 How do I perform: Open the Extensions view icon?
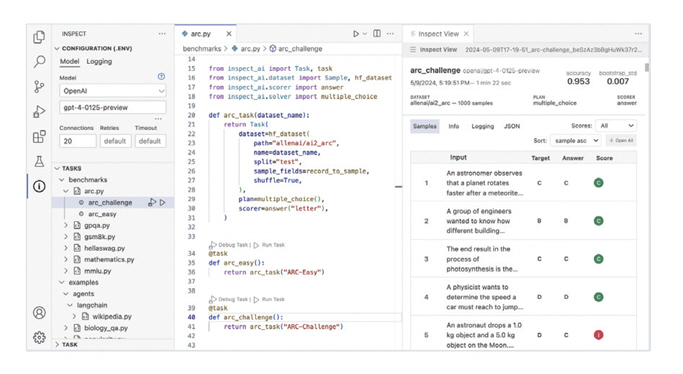click(x=39, y=136)
